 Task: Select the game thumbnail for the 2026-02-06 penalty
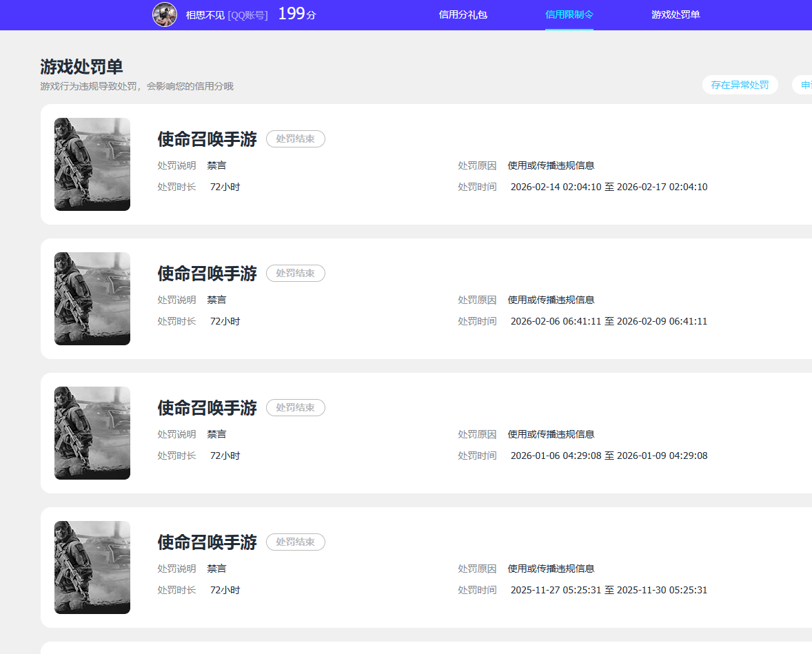(92, 299)
